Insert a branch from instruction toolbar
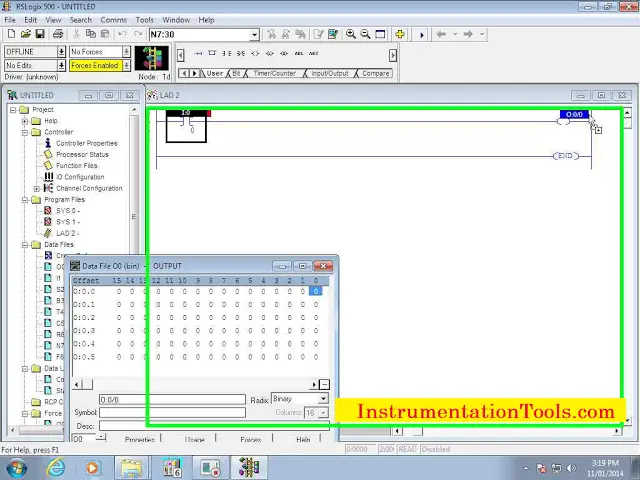The width and height of the screenshot is (640, 480). pos(212,53)
